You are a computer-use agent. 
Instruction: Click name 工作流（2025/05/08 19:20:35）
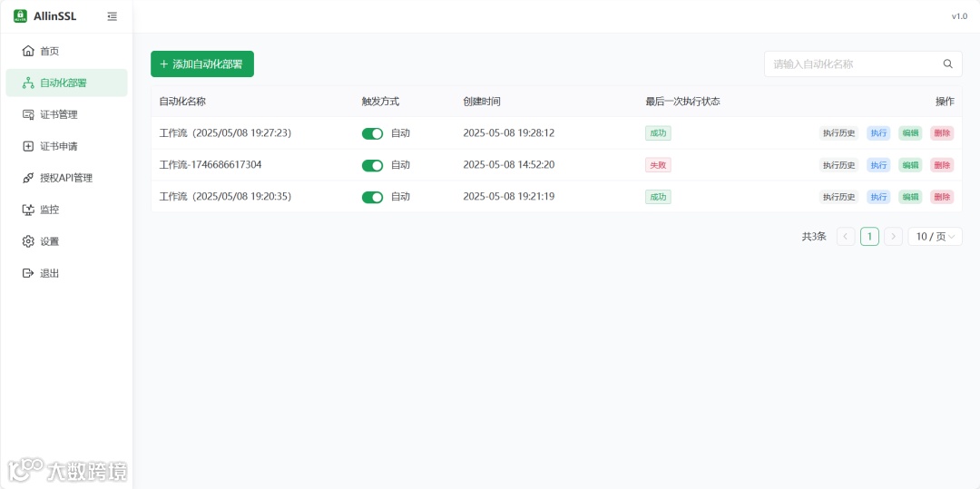pos(226,196)
